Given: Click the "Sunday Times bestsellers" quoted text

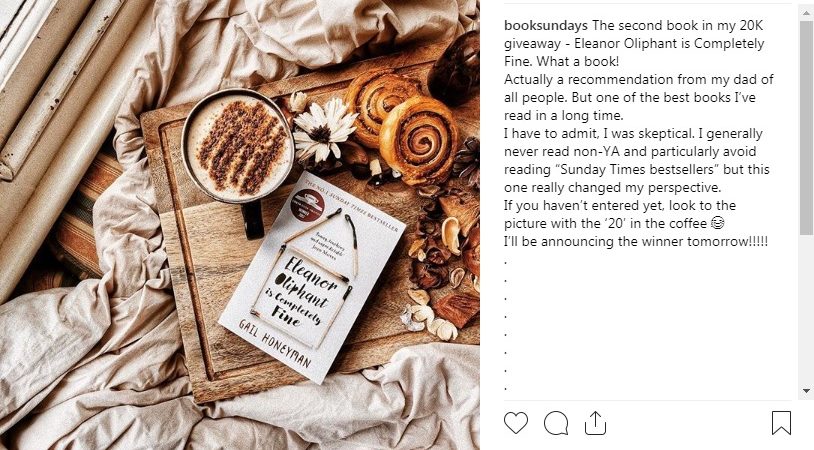Looking at the screenshot, I should (637, 170).
